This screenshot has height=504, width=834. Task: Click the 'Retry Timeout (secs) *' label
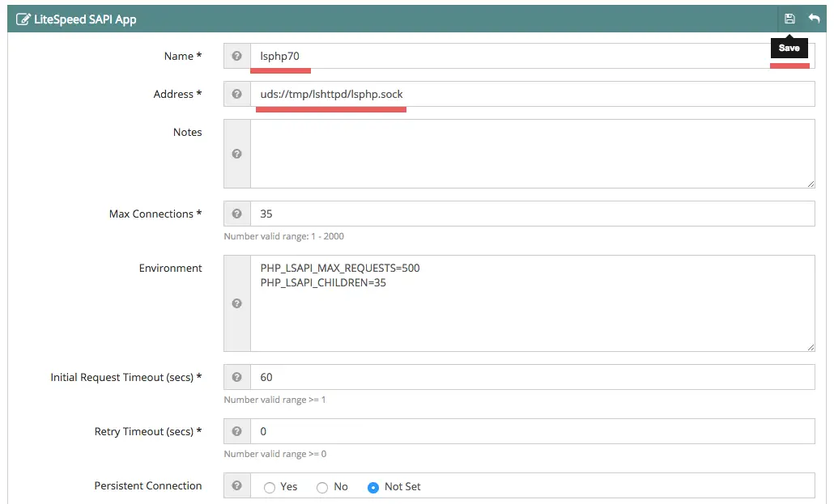click(148, 432)
